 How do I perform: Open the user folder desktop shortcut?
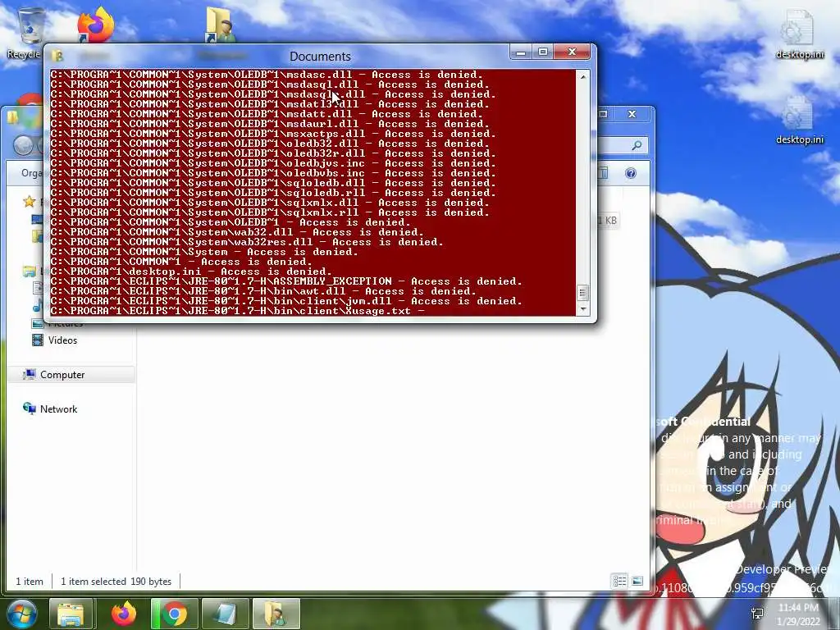coord(220,25)
